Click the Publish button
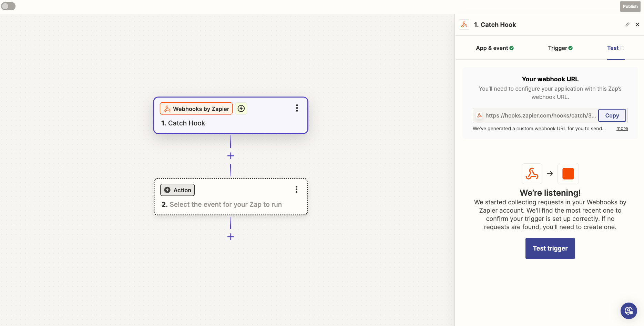Viewport: 644px width, 326px height. pyautogui.click(x=630, y=7)
